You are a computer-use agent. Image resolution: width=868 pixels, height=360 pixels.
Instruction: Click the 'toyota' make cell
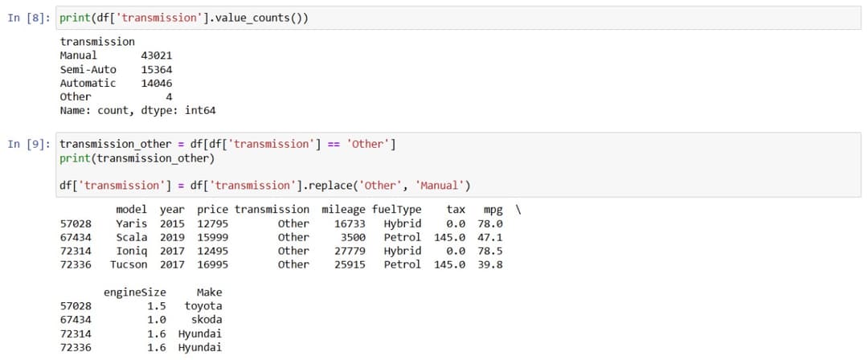pyautogui.click(x=203, y=305)
